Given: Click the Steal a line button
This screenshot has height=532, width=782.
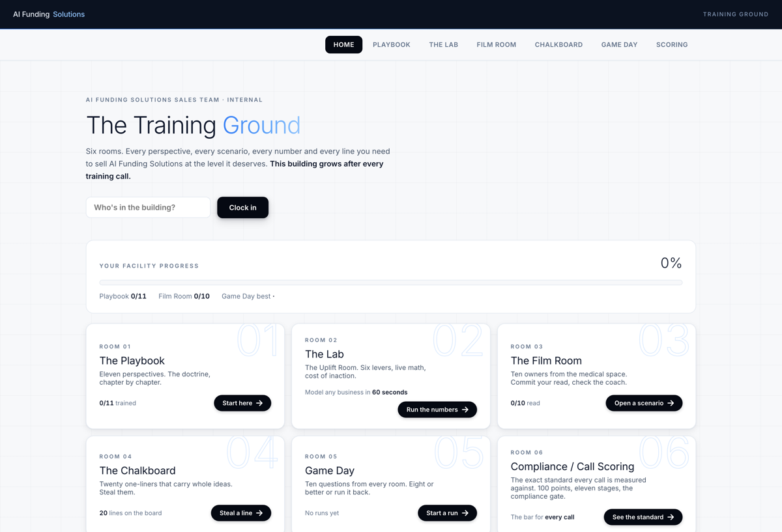Looking at the screenshot, I should pos(241,513).
